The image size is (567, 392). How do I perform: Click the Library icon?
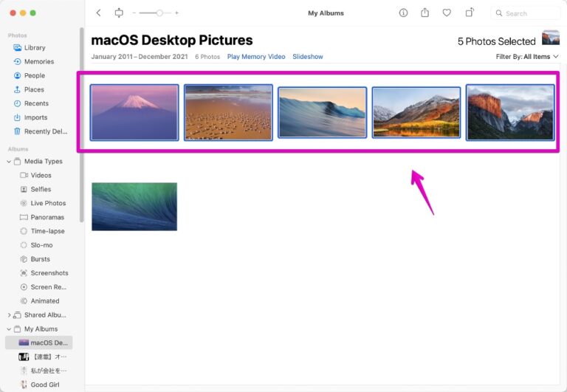click(x=17, y=48)
